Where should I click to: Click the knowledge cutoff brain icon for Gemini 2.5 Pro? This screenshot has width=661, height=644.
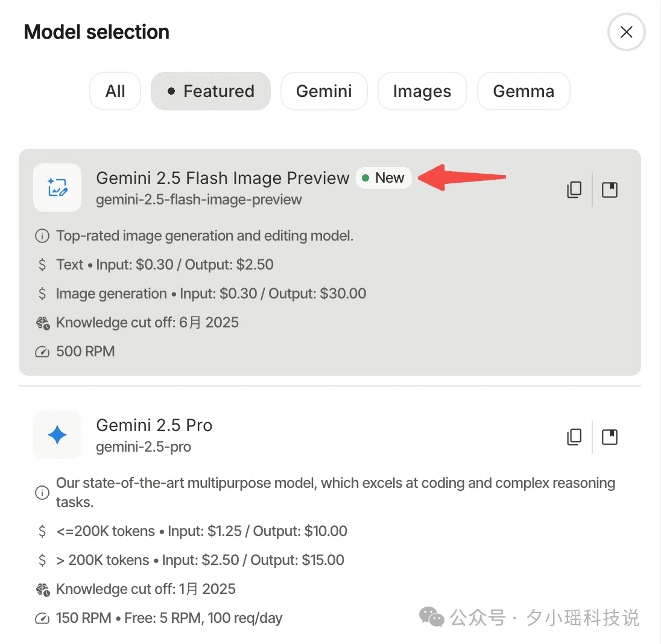43,589
